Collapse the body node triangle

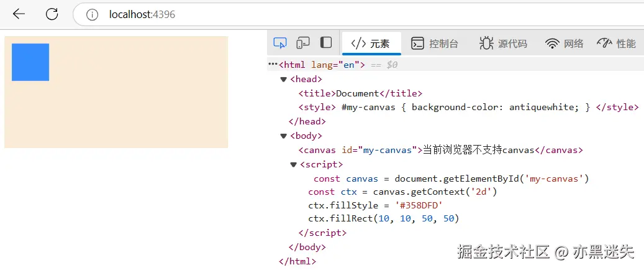point(283,136)
